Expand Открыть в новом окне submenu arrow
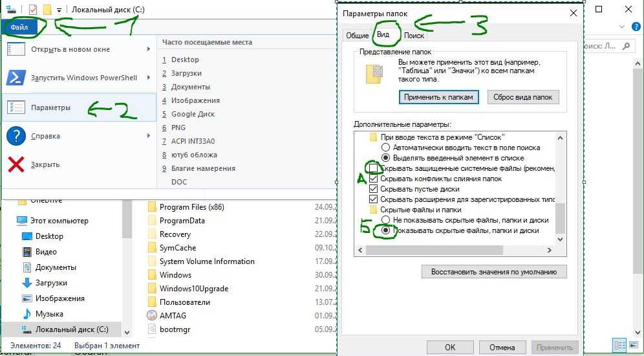 click(x=148, y=49)
